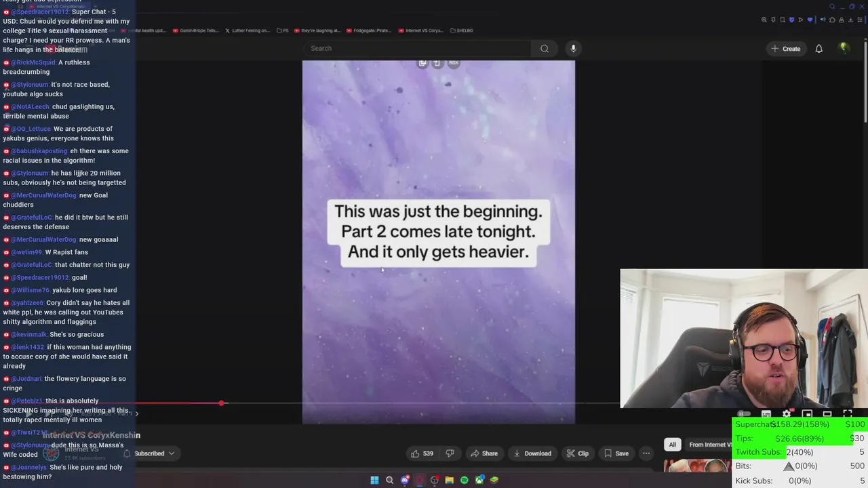Click chat username @Willisme76
Image resolution: width=868 pixels, height=488 pixels.
[x=31, y=290]
